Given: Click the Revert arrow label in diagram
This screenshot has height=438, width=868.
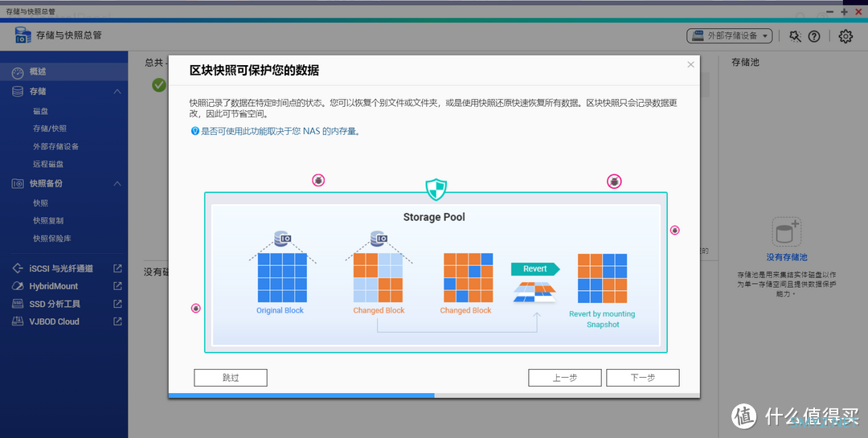Looking at the screenshot, I should 534,269.
